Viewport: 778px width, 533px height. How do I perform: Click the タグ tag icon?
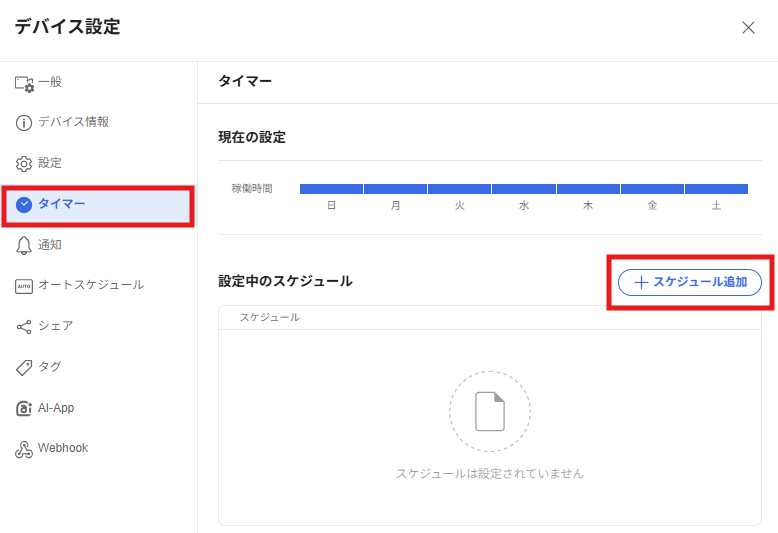click(x=24, y=368)
